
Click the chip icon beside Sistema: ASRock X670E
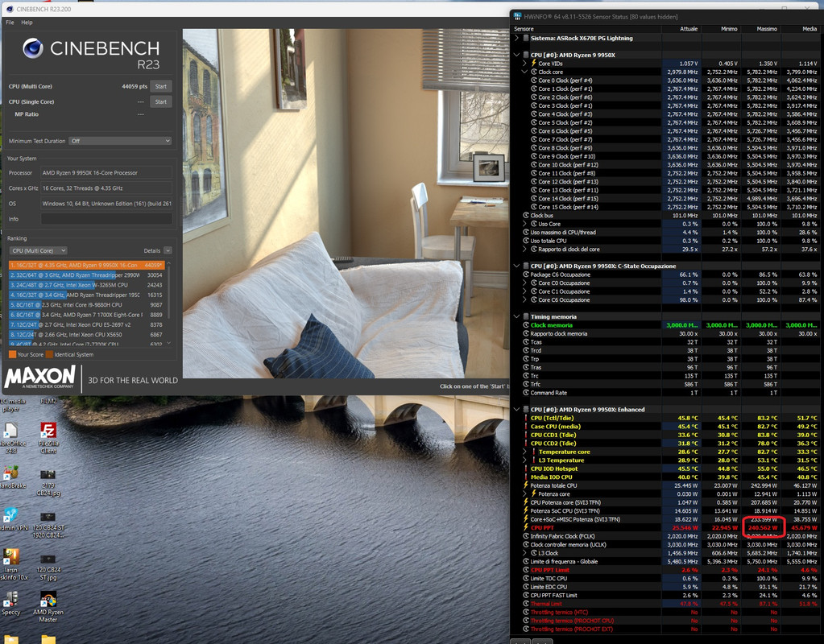[x=526, y=38]
